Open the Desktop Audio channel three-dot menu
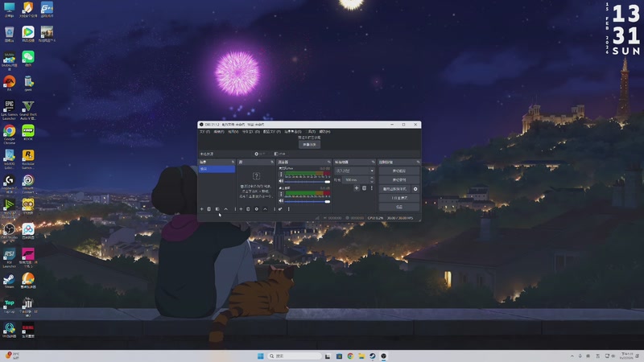This screenshot has height=362, width=644. click(x=281, y=194)
